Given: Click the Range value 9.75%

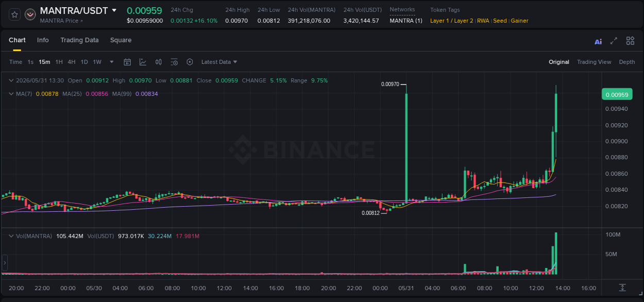Looking at the screenshot, I should (319, 80).
